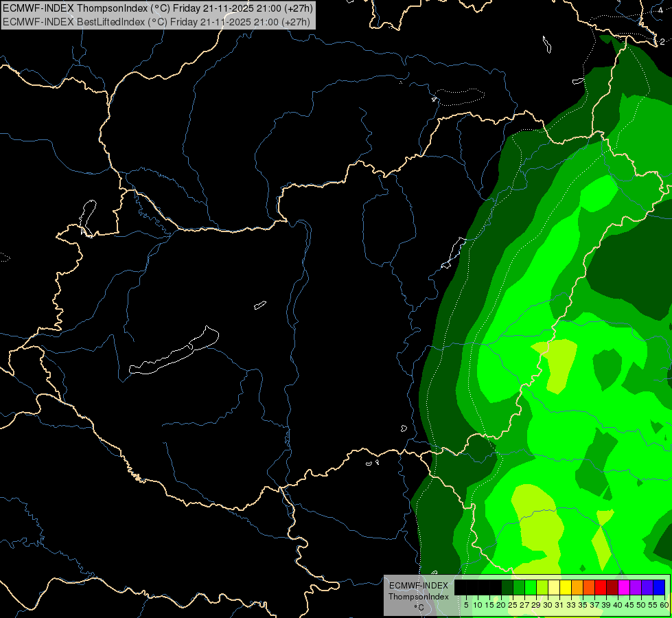Click legend tick value 20
This screenshot has width=672, height=618.
(502, 605)
